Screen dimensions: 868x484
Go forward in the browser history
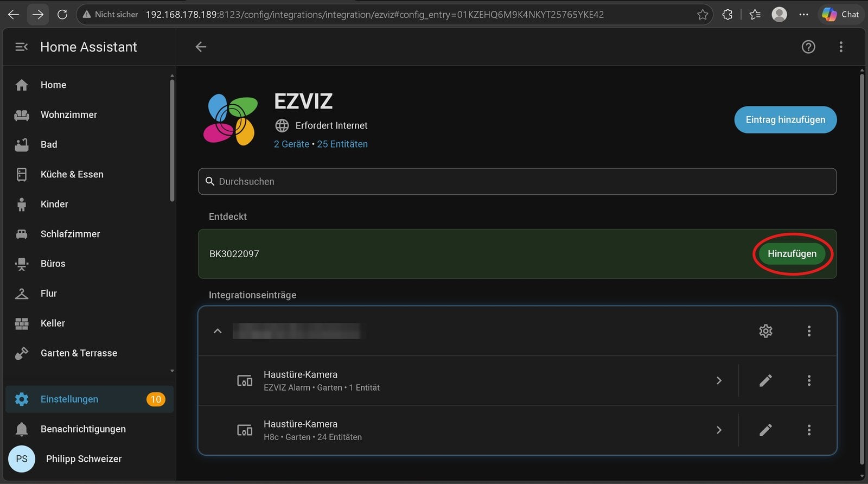point(38,15)
